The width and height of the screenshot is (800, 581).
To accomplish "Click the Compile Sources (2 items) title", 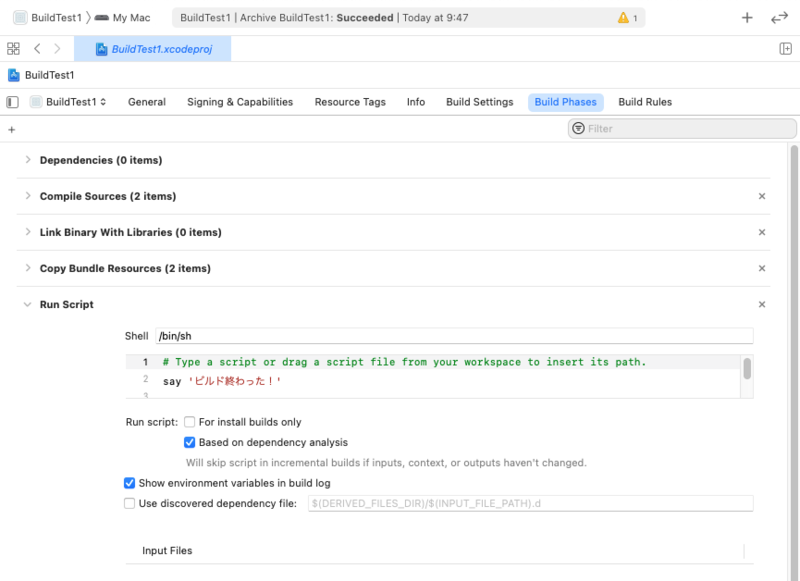I will click(108, 196).
